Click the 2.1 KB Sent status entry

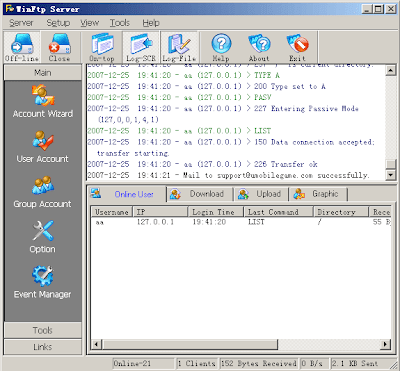pyautogui.click(x=361, y=363)
